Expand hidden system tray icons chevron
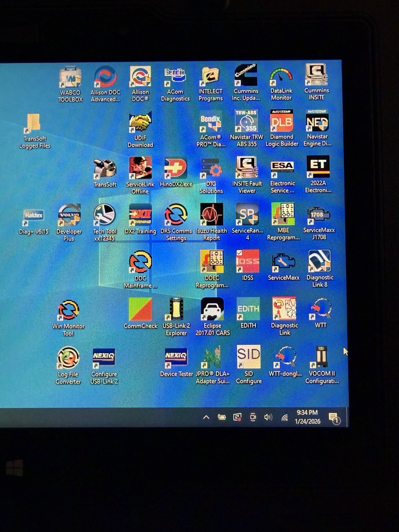The image size is (399, 532). [x=206, y=417]
